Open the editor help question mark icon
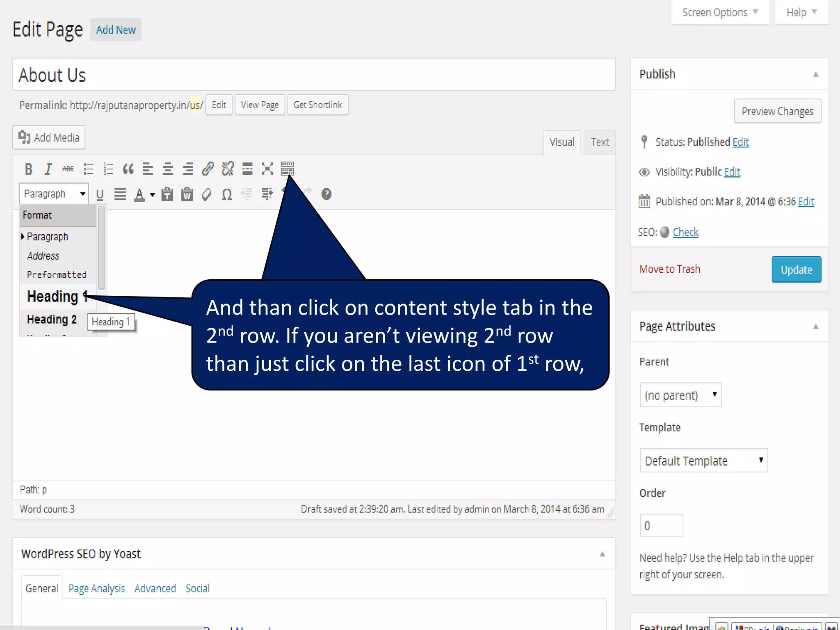This screenshot has width=840, height=630. pyautogui.click(x=326, y=194)
